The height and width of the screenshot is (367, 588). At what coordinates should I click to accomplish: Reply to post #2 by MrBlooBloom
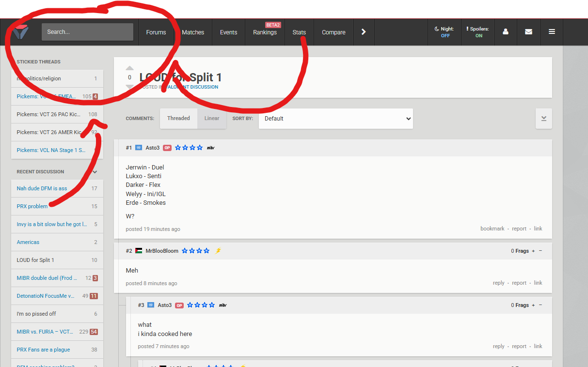(499, 283)
